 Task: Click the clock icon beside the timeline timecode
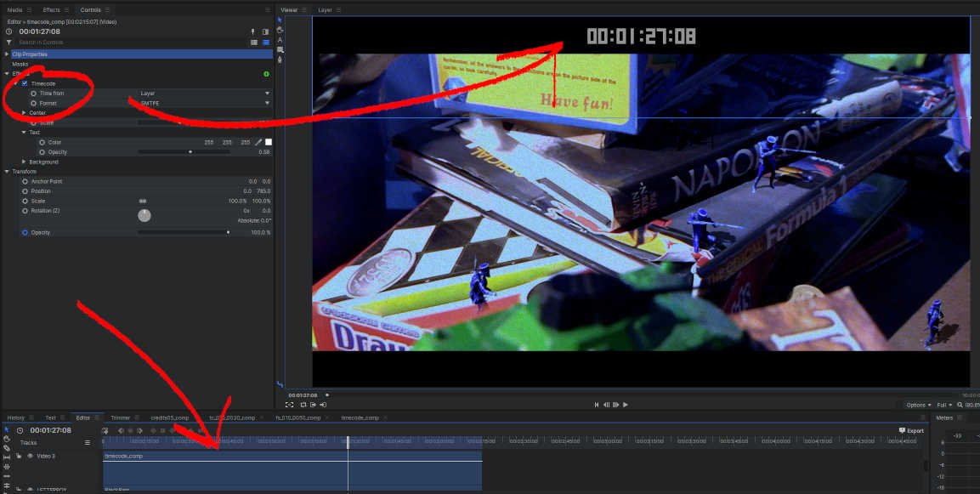[x=20, y=430]
